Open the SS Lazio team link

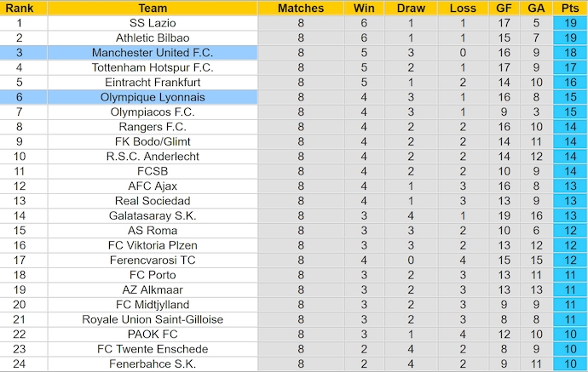[x=153, y=23]
